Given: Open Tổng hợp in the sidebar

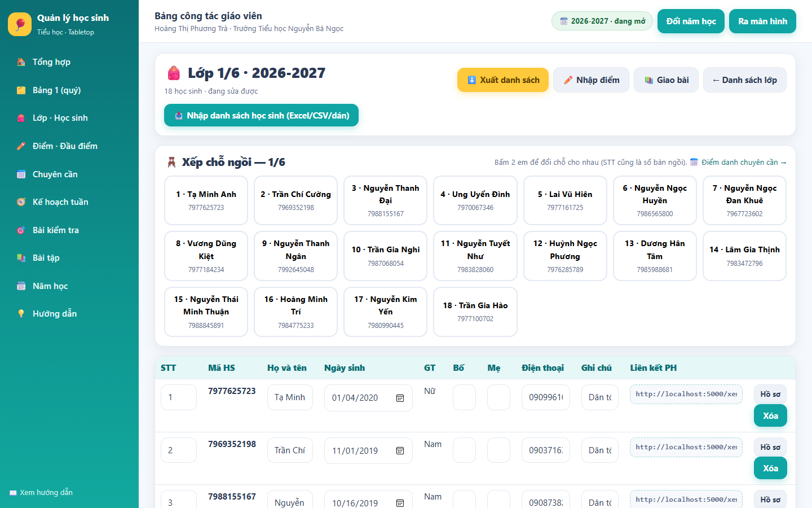Looking at the screenshot, I should tap(69, 62).
